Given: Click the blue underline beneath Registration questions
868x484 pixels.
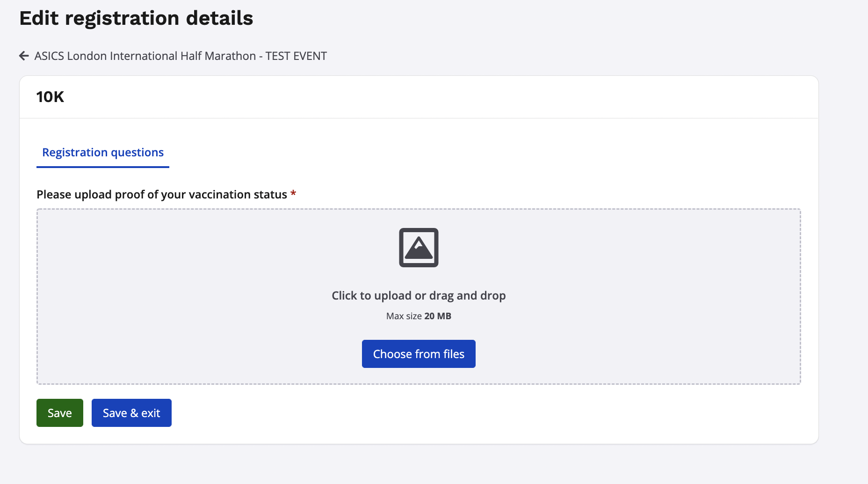Looking at the screenshot, I should [103, 167].
